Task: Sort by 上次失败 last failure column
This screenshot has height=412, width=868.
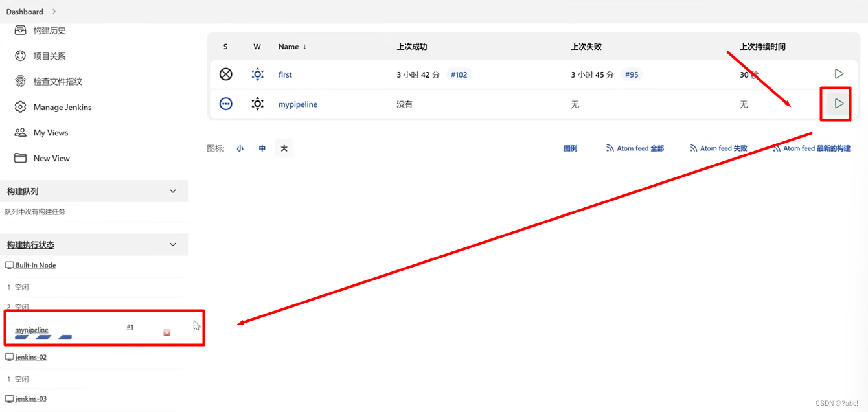Action: click(586, 47)
